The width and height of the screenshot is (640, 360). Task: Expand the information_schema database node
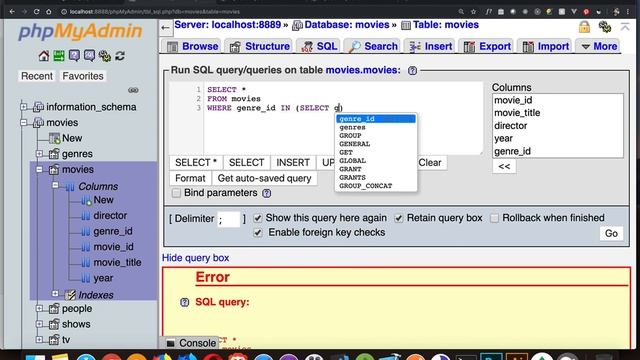(x=24, y=107)
